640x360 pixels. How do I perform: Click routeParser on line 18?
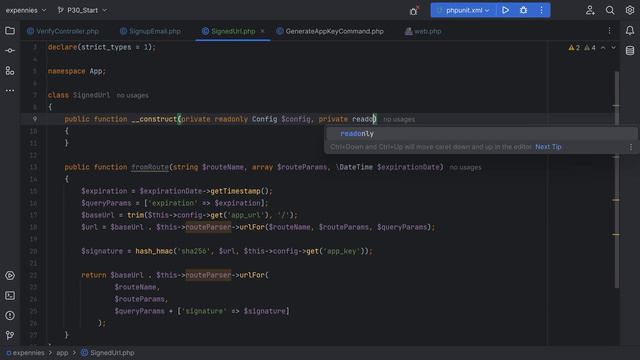pos(208,227)
